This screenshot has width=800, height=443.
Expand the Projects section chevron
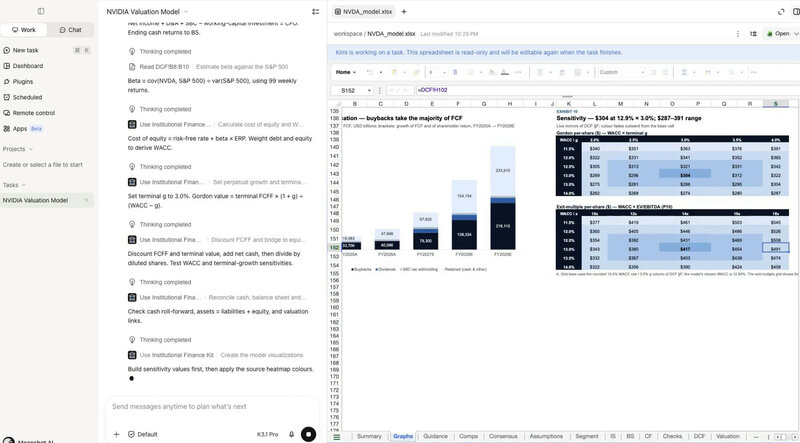[x=31, y=149]
